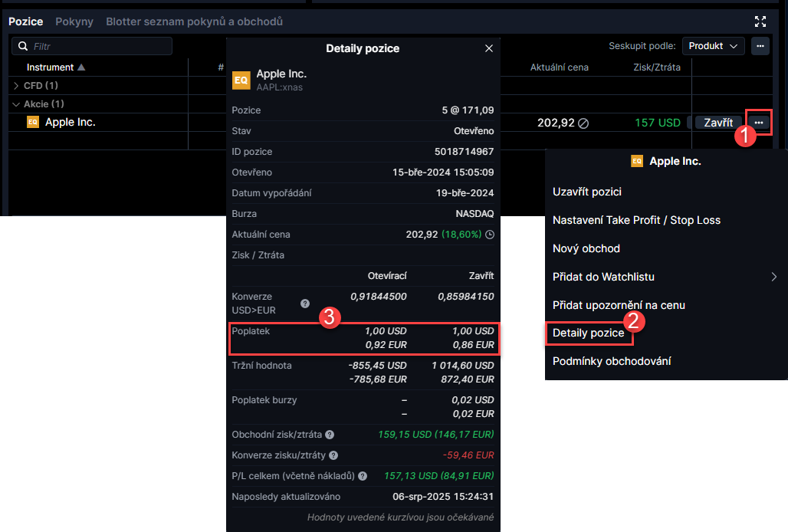Click the AAPL:xnas ticker in the dialog
This screenshot has width=788, height=532.
tap(280, 87)
